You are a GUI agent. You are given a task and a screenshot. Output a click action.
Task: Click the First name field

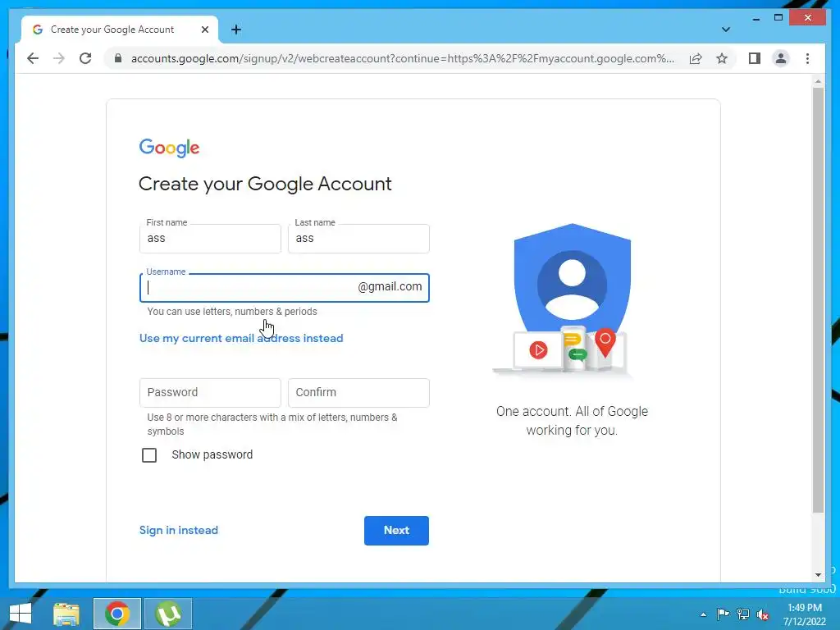pos(210,239)
